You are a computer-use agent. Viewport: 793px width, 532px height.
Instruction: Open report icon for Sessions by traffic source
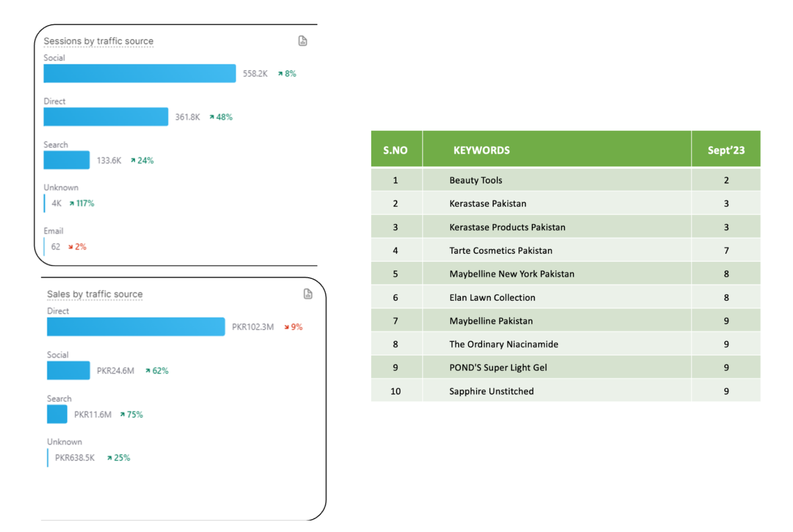coord(303,41)
